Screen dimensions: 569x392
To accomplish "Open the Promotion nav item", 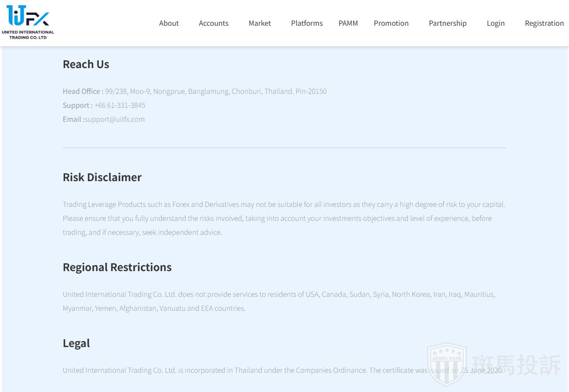I will (x=391, y=23).
